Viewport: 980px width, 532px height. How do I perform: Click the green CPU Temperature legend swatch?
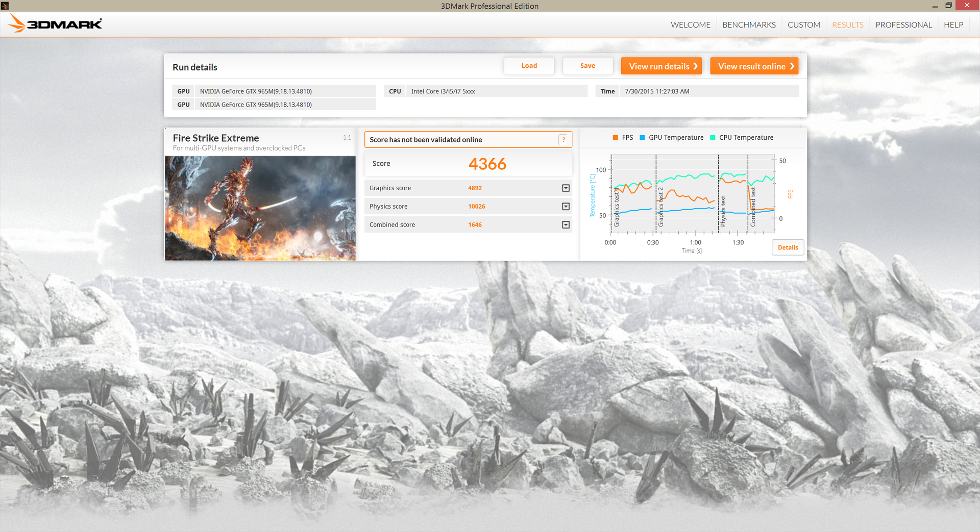coord(713,138)
